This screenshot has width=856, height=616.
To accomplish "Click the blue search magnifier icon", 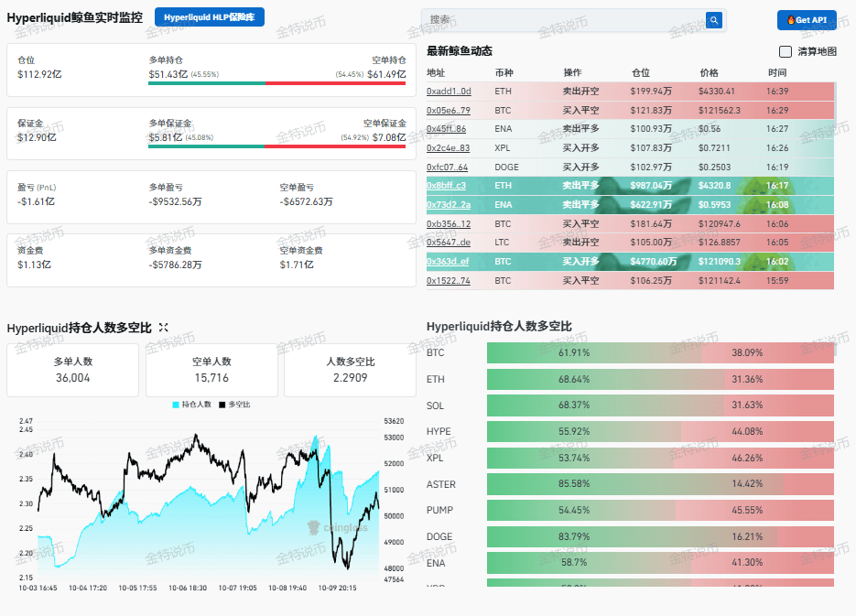I will point(713,20).
